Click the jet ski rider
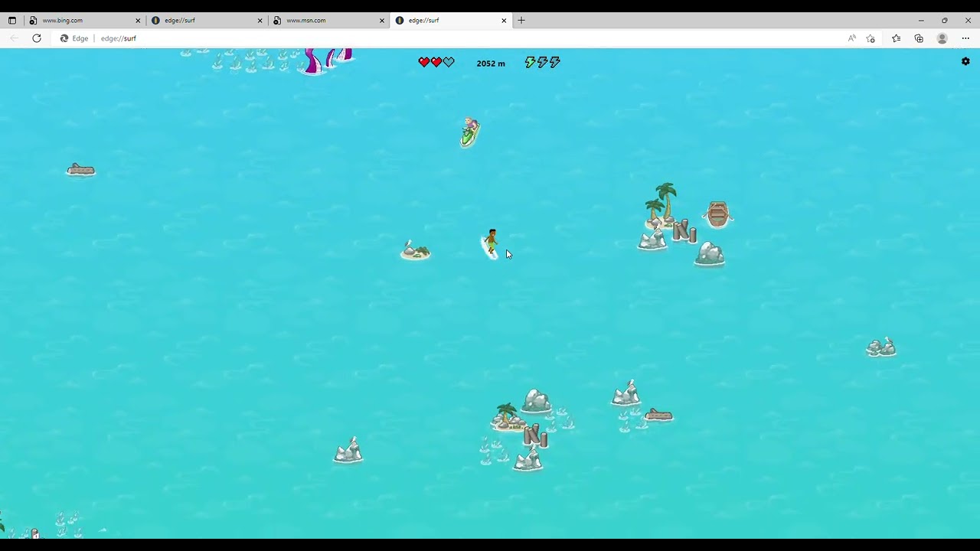The image size is (980, 551). pyautogui.click(x=470, y=132)
